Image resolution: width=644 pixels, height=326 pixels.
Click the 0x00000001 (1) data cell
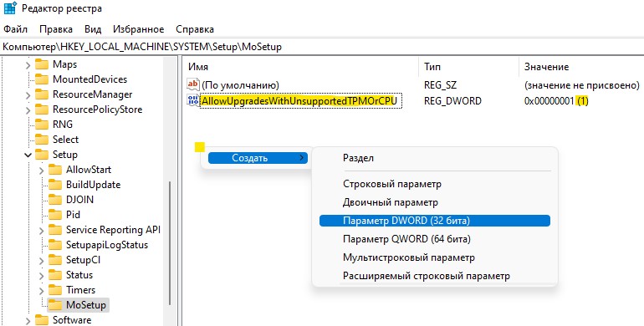tap(556, 100)
